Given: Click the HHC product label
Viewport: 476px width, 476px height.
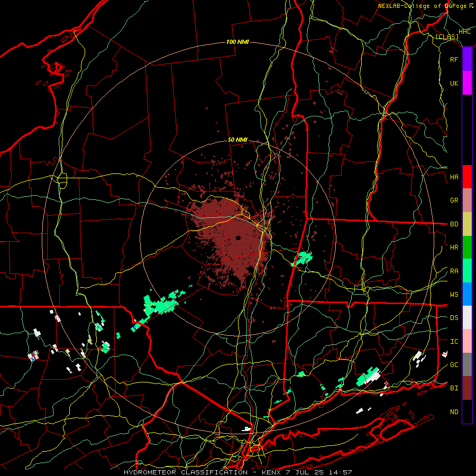Looking at the screenshot, I should pyautogui.click(x=464, y=32).
